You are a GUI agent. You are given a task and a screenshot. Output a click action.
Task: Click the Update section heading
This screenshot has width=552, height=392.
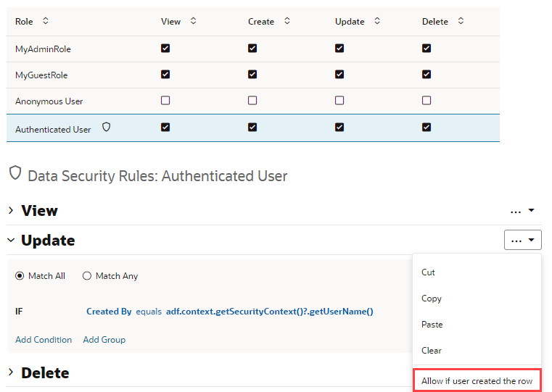point(48,241)
